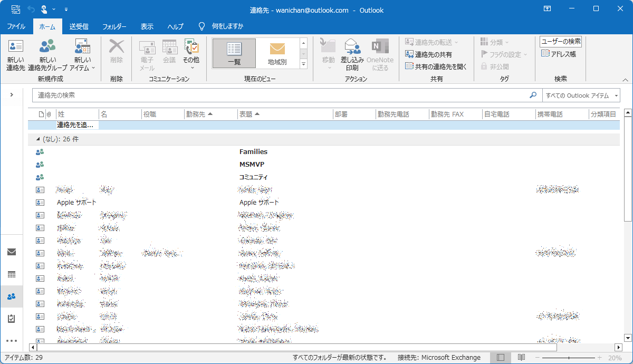Open the Address Book (アドレス帳)
This screenshot has height=364, width=633.
click(x=559, y=54)
